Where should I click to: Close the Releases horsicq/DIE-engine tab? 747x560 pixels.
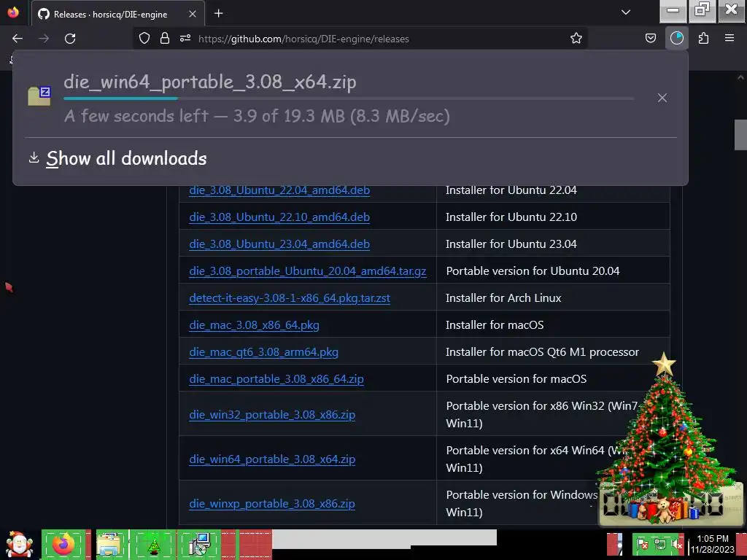(x=193, y=14)
